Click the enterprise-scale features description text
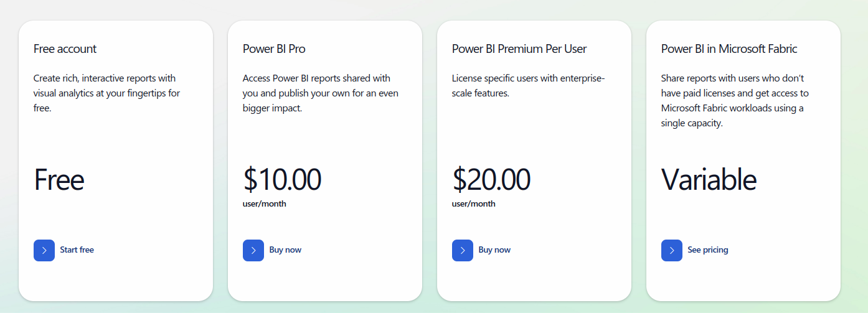 [x=529, y=86]
